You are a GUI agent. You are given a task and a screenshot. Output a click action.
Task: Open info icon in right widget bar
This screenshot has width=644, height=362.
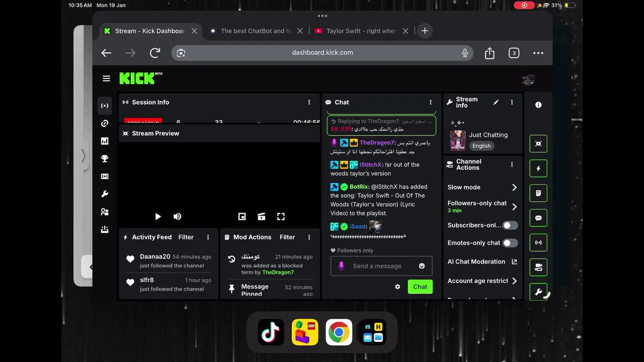click(x=538, y=105)
